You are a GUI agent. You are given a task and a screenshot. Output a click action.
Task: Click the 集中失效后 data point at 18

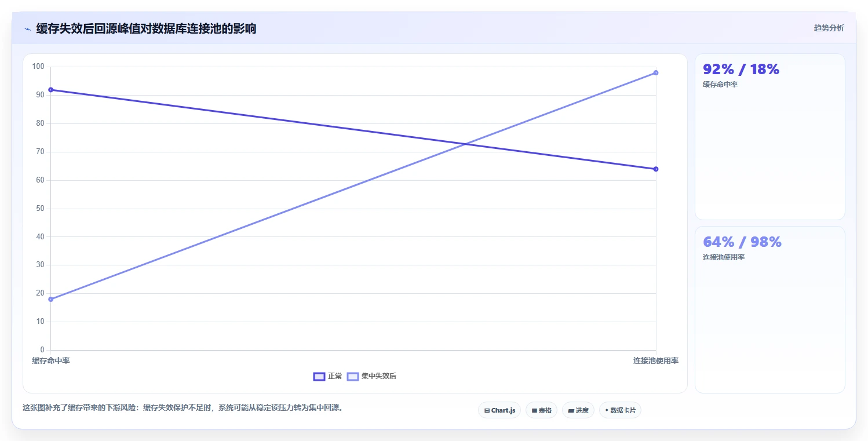pos(51,299)
